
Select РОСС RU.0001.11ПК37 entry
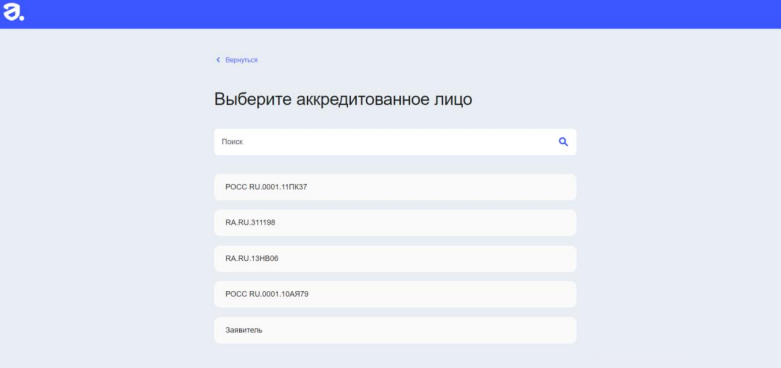click(x=395, y=187)
